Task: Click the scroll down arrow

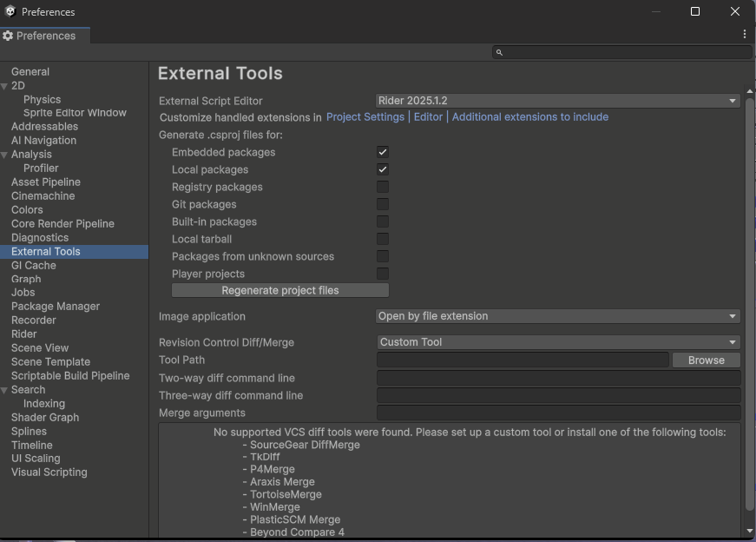Action: (749, 531)
